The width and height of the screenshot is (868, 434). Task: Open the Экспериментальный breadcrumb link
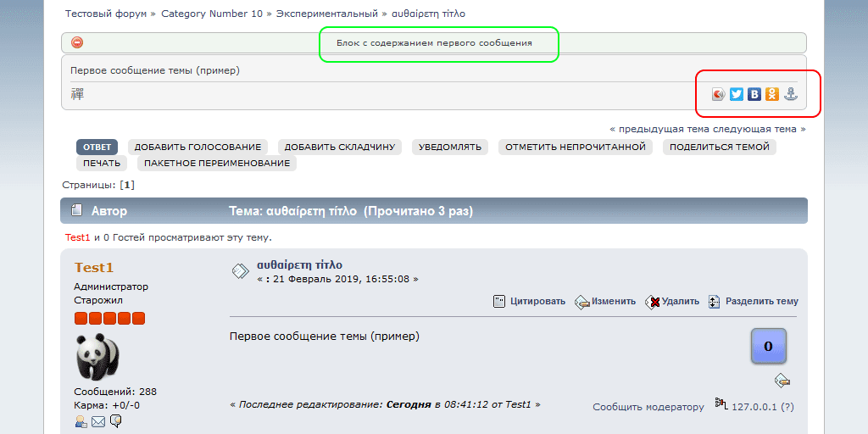(327, 14)
